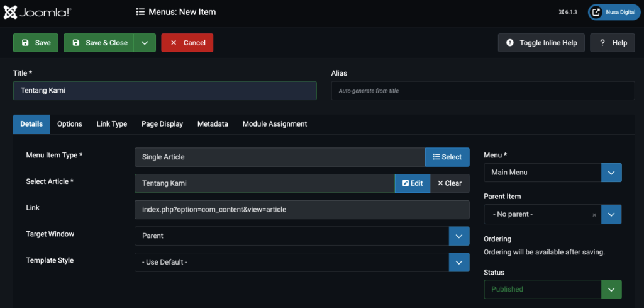
Task: Clear the selected article
Action: pos(450,183)
